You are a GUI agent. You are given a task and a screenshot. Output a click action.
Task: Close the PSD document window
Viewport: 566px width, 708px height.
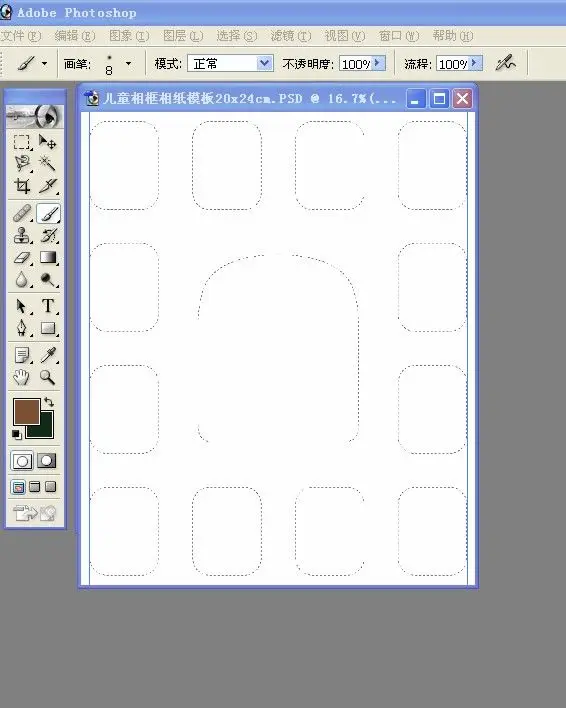[462, 98]
